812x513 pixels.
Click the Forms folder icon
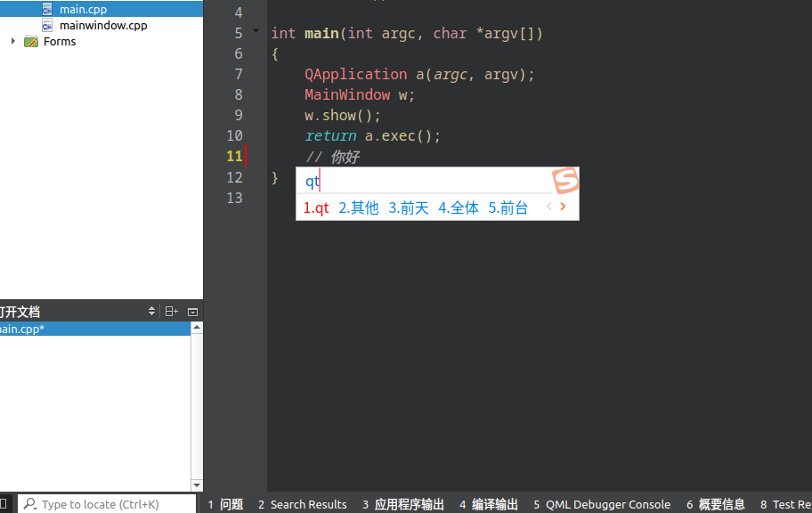pos(31,41)
